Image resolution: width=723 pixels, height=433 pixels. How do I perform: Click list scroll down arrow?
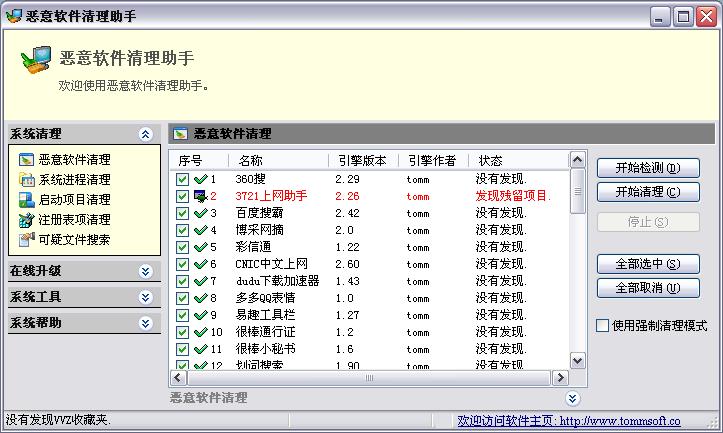pyautogui.click(x=578, y=360)
